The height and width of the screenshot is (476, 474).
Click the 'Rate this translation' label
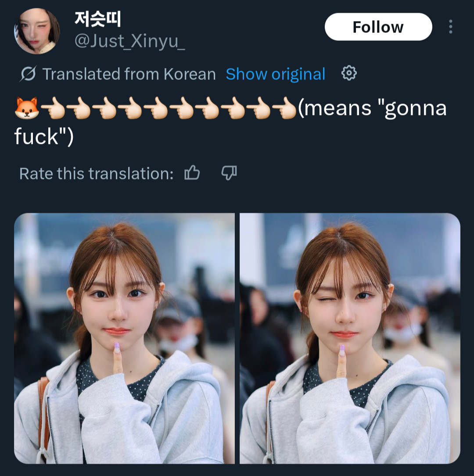(96, 173)
